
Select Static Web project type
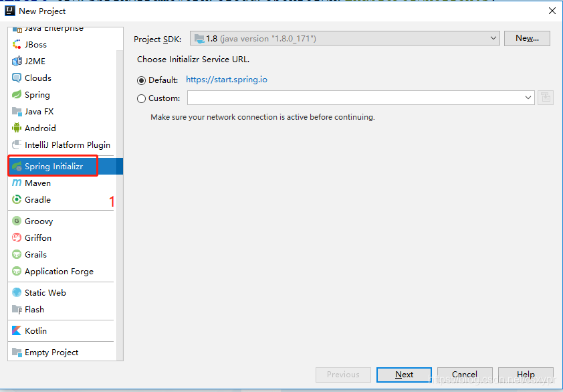(62, 292)
